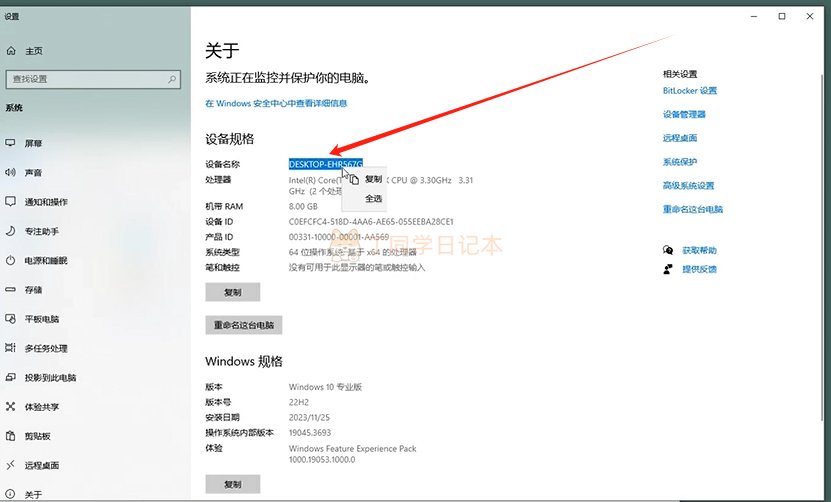Image resolution: width=831 pixels, height=502 pixels.
Task: Choose 复制 in the context menu
Action: (x=373, y=180)
